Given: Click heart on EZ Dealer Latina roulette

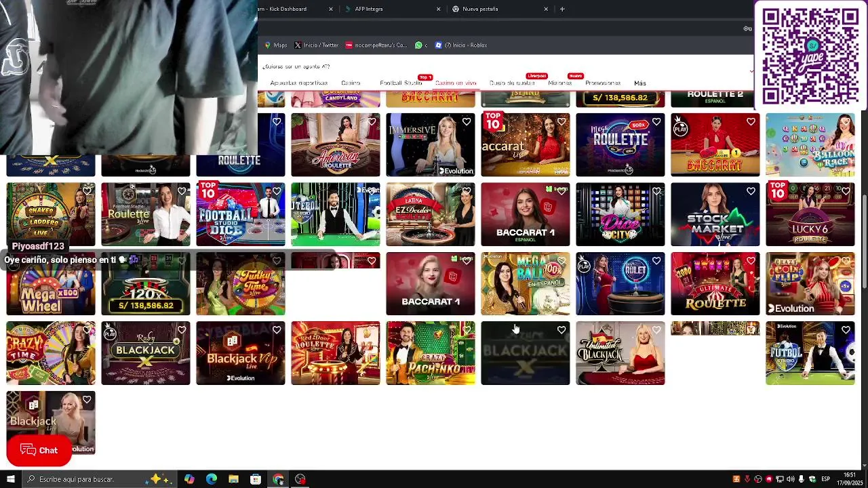Looking at the screenshot, I should tap(467, 192).
